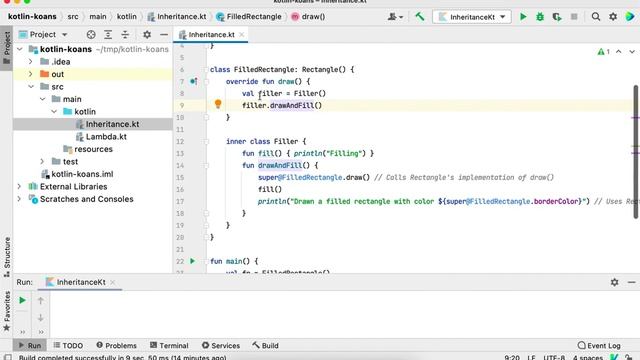Expand Scratches and Consoles node

[x=20, y=199]
